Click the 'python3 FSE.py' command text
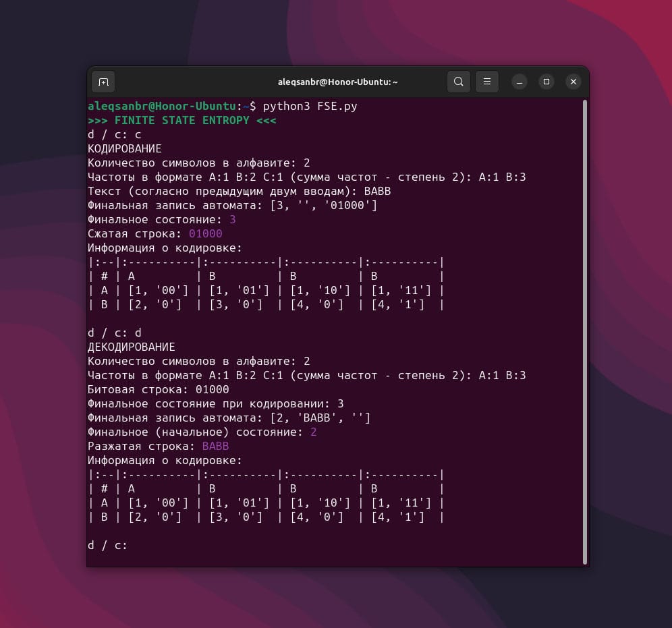 [310, 106]
